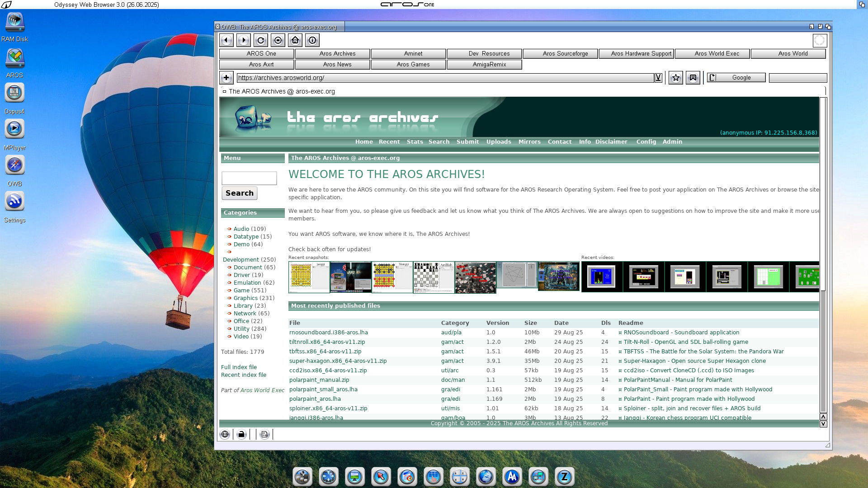The width and height of the screenshot is (868, 488).
Task: Open Mirrors in the site navigation bar
Action: coord(529,142)
